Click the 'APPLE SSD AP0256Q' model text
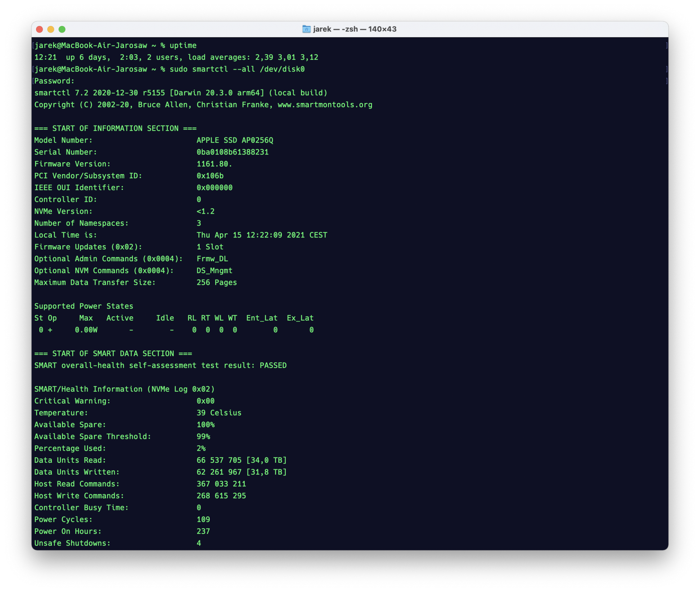The height and width of the screenshot is (592, 700). click(x=234, y=140)
